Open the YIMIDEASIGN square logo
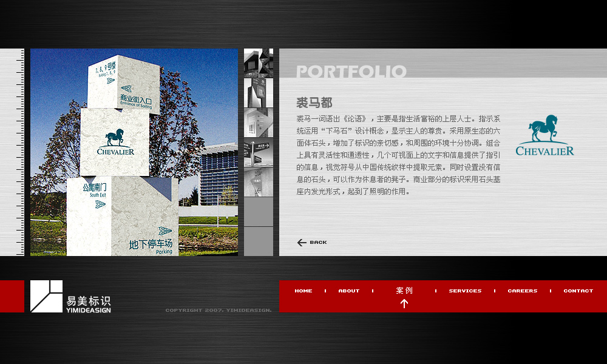This screenshot has height=364, width=607. (x=47, y=296)
